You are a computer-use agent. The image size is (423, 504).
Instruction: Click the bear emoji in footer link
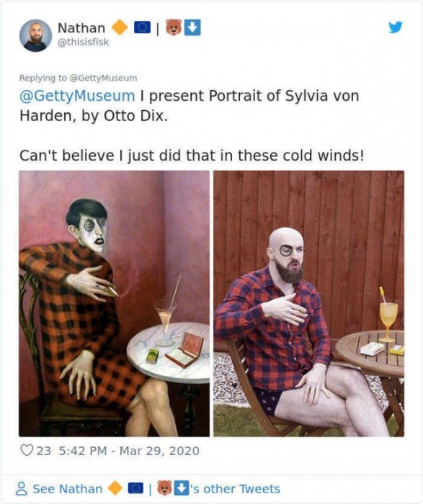[165, 489]
